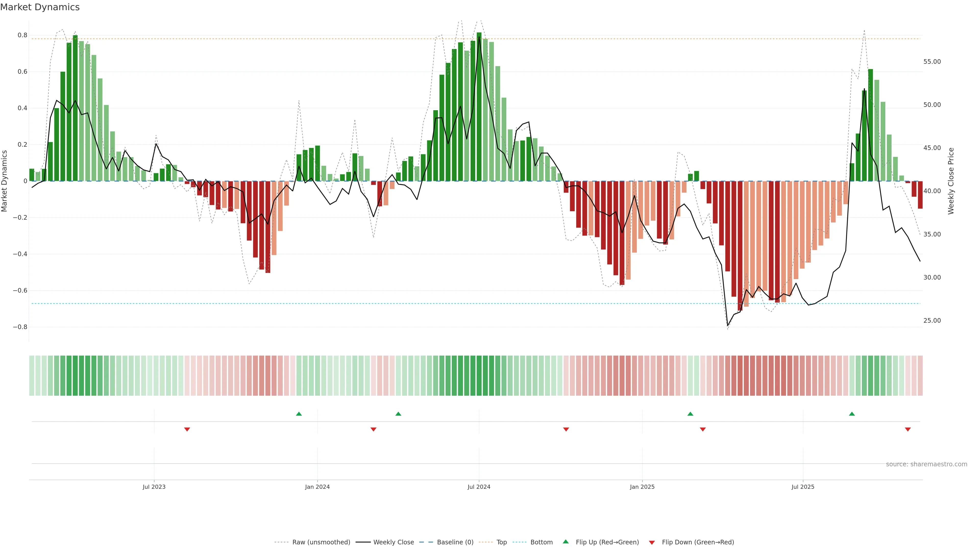Click the last flip-down marker at far right
This screenshot has width=980, height=551.
(908, 429)
